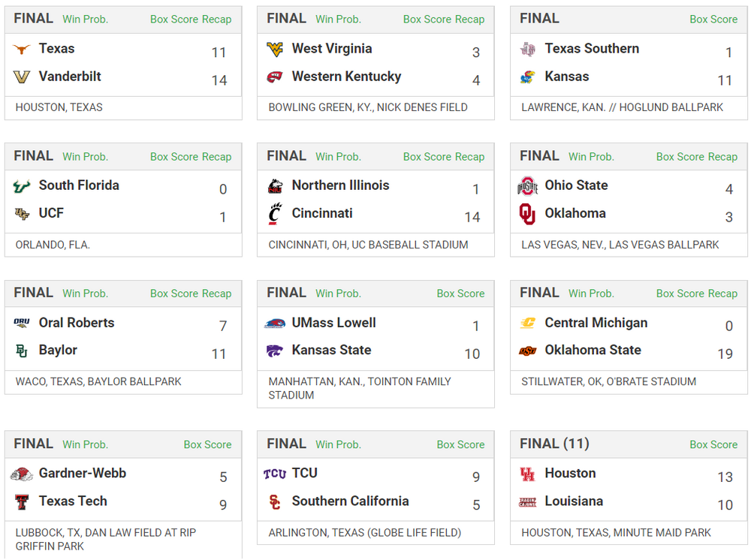Click the Oklahoma State team logo
The height and width of the screenshot is (560, 751).
[x=528, y=351]
